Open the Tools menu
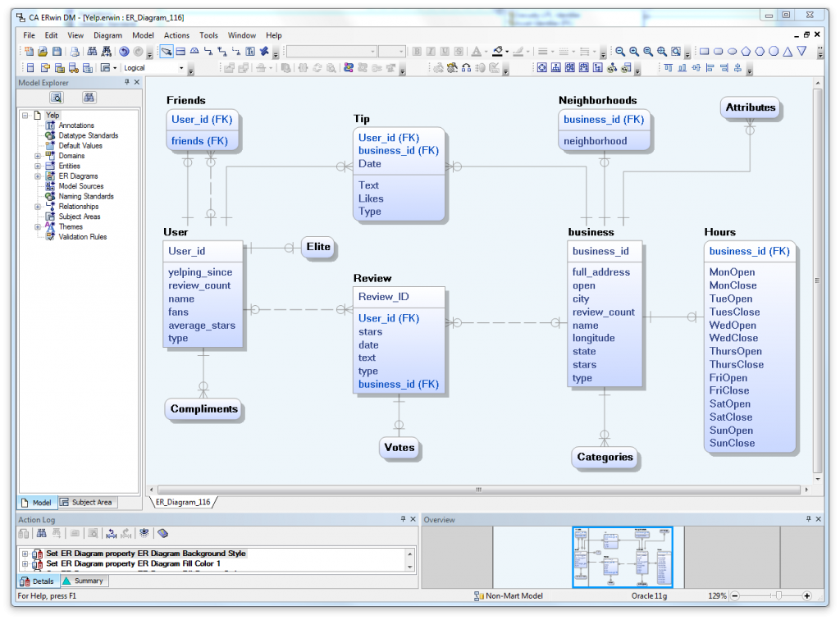The width and height of the screenshot is (840, 620). click(x=209, y=35)
